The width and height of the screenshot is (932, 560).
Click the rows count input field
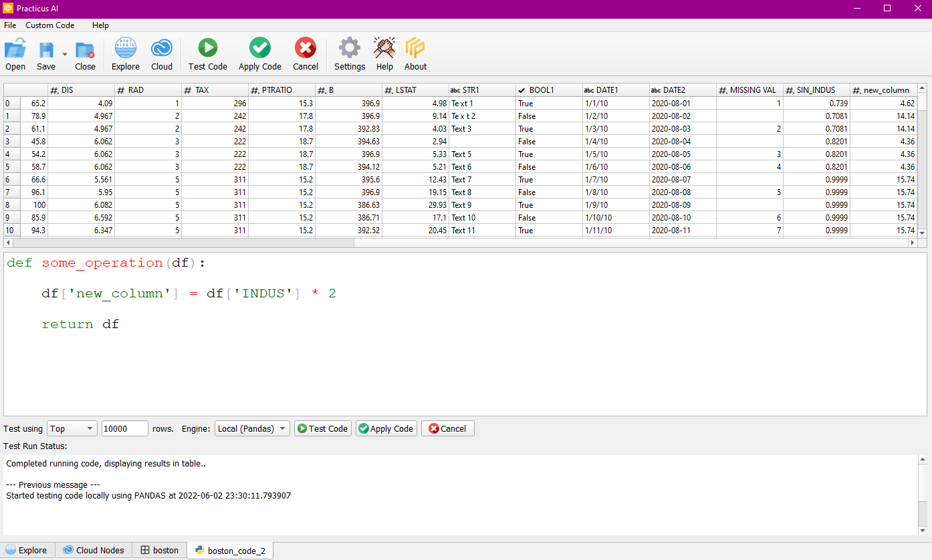124,428
